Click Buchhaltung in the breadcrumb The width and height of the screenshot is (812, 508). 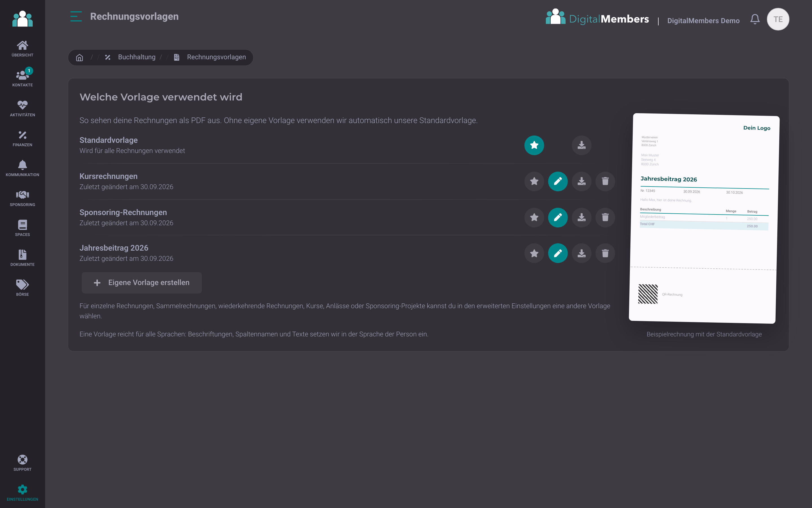(x=136, y=57)
